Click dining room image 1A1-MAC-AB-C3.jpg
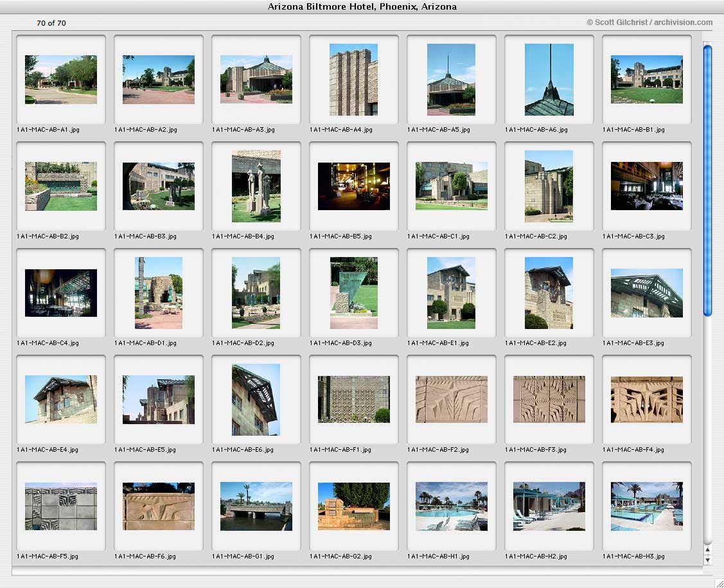724x588 pixels. click(646, 186)
